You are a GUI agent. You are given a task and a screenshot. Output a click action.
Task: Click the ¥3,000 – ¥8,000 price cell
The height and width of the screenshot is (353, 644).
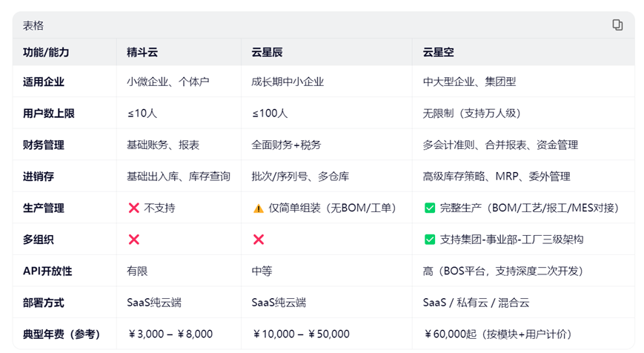(x=170, y=334)
